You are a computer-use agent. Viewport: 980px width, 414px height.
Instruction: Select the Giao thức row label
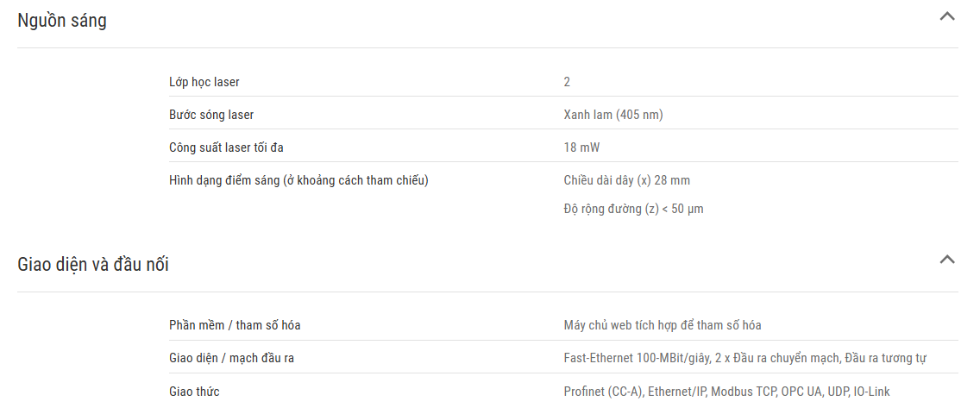(194, 392)
